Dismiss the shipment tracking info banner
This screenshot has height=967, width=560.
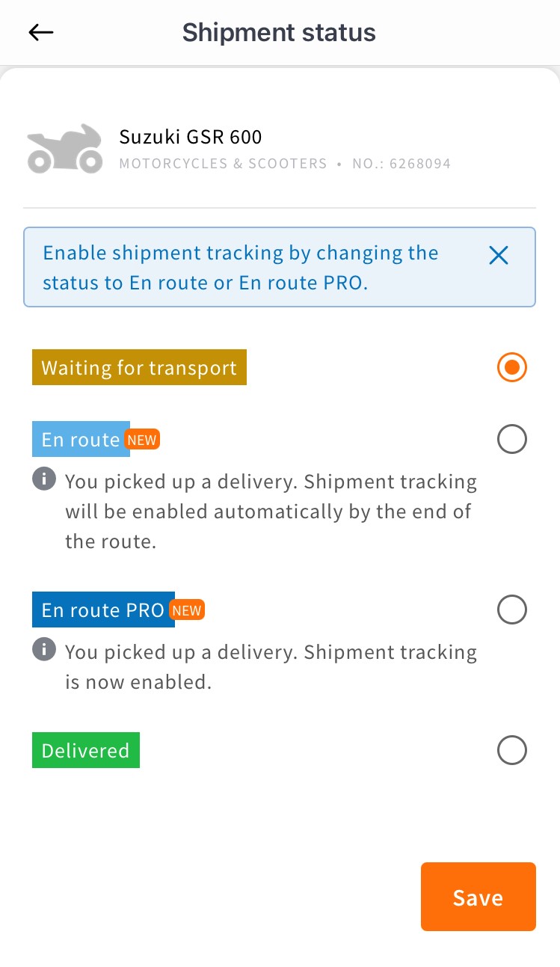tap(498, 256)
